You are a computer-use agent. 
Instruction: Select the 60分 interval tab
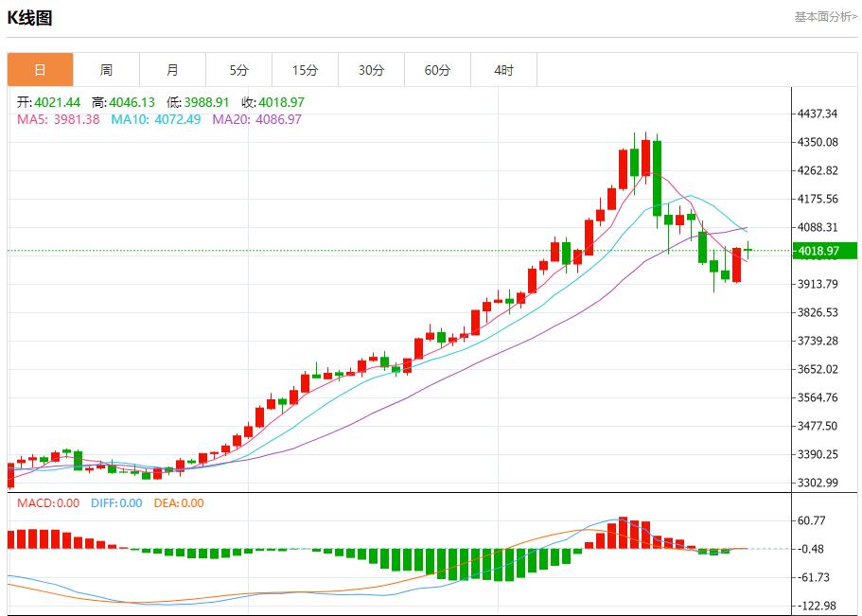coord(439,69)
